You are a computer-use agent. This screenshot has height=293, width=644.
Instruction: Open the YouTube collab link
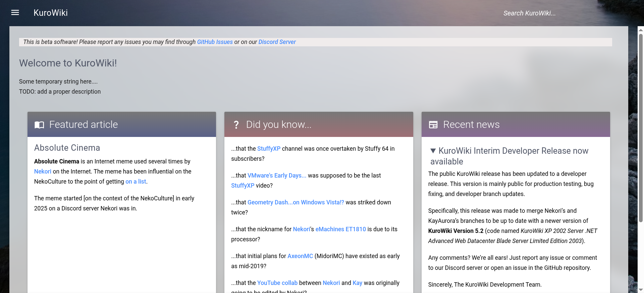click(277, 283)
